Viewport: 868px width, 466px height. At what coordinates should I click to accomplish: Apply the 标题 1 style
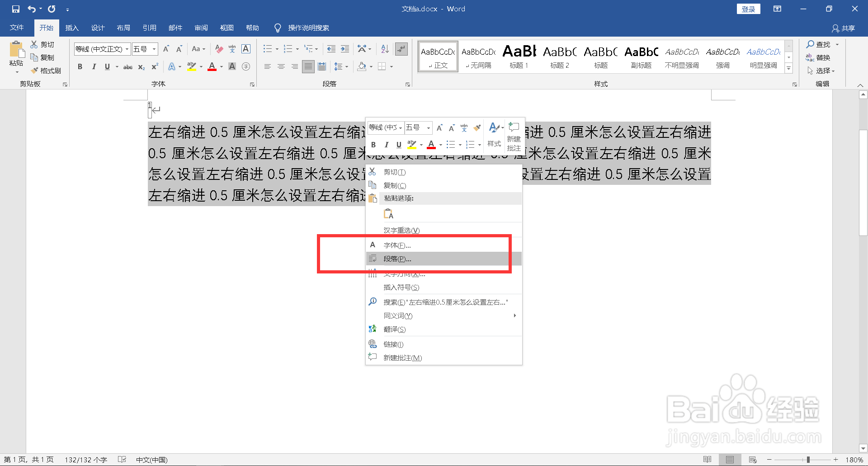coord(519,56)
